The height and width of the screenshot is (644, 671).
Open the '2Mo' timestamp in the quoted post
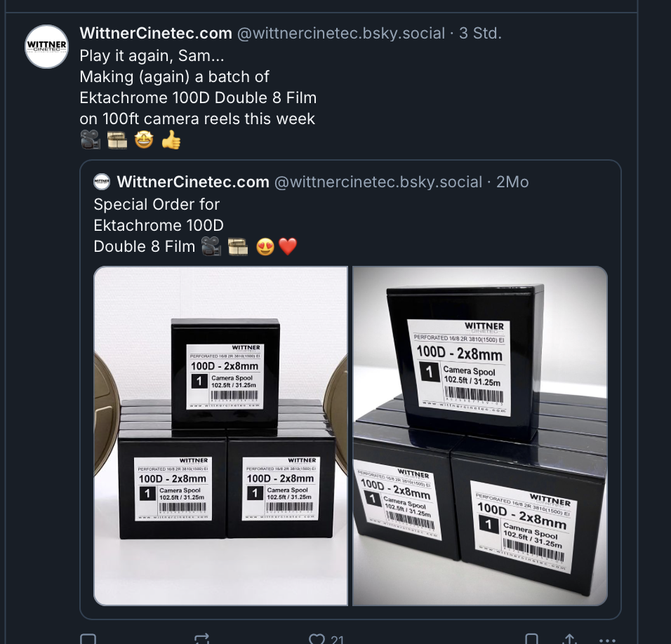coord(512,182)
